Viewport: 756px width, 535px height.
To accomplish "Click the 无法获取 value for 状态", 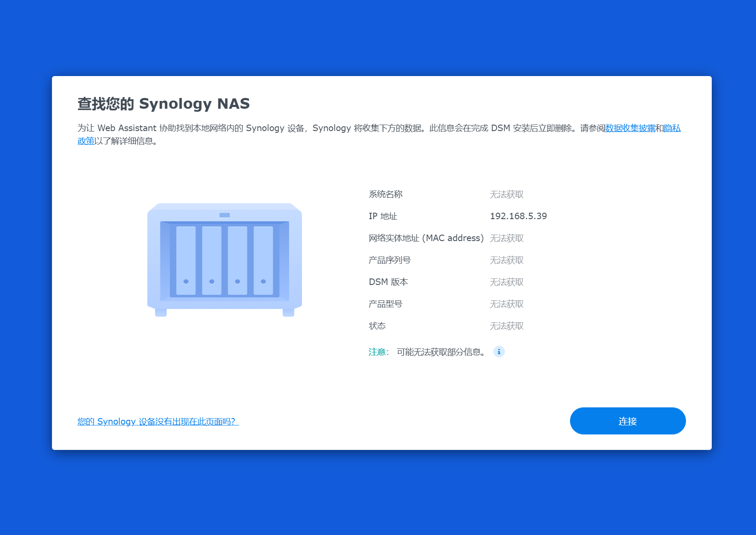I will click(507, 326).
